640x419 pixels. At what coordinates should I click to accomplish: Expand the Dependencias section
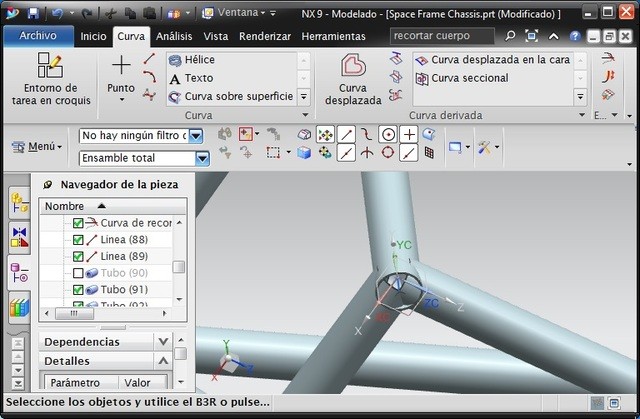pos(163,341)
